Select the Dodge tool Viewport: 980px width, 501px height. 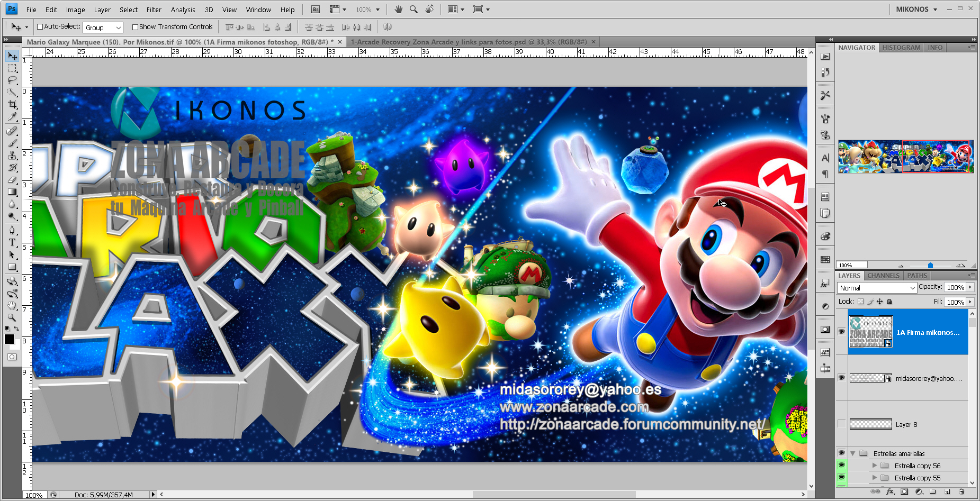tap(12, 216)
